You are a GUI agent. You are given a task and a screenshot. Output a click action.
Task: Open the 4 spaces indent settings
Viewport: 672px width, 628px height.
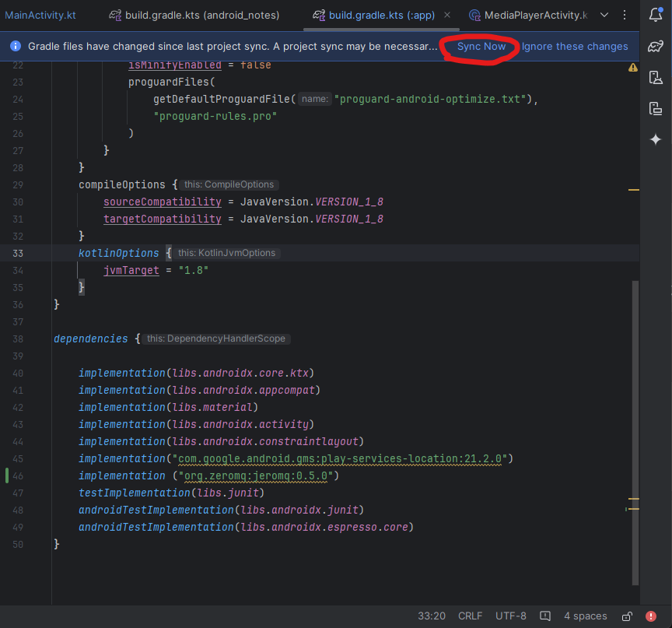(x=585, y=616)
